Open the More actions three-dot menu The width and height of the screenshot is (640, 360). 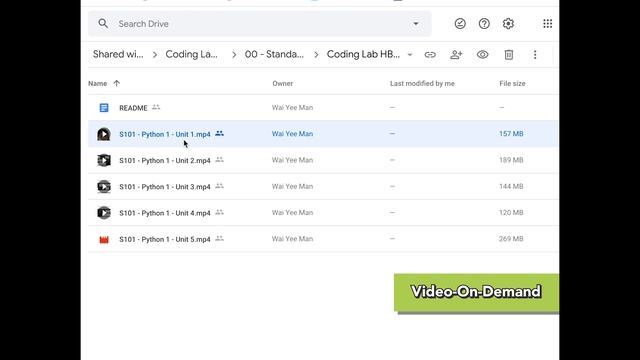point(535,55)
